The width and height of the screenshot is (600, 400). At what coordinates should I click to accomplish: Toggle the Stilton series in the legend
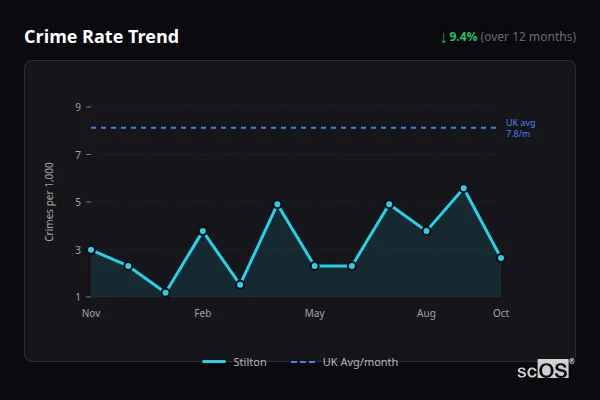click(234, 362)
